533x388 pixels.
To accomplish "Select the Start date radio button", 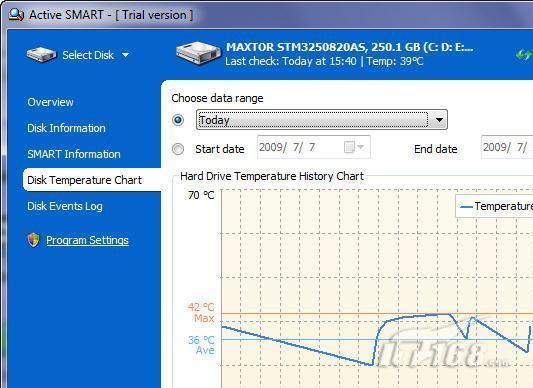I will (178, 149).
